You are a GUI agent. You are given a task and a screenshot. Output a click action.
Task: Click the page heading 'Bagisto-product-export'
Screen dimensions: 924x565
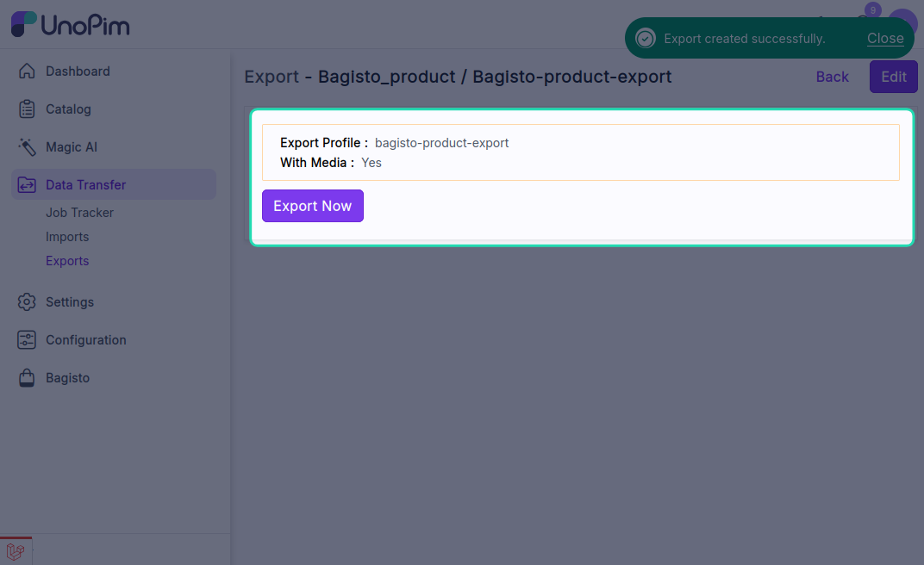pyautogui.click(x=571, y=77)
